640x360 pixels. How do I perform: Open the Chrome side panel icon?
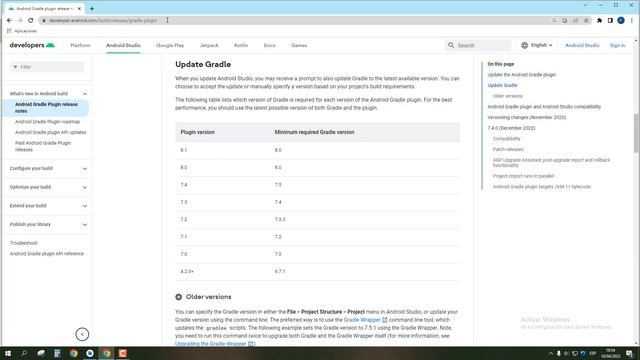[610, 20]
